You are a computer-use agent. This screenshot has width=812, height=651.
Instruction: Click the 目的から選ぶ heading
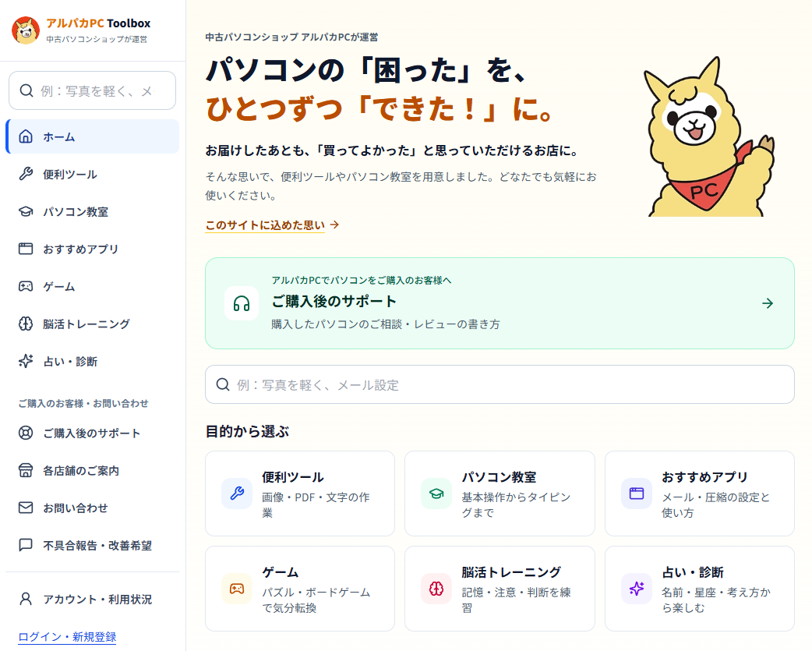click(x=247, y=431)
